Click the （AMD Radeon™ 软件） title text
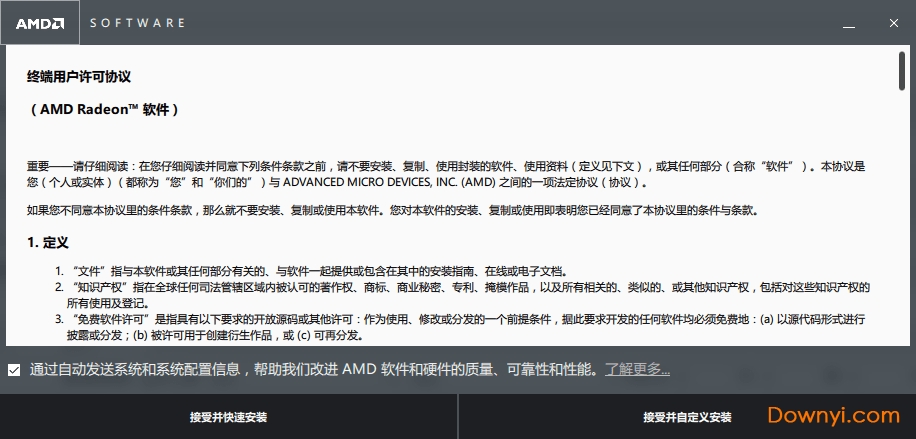 (103, 109)
